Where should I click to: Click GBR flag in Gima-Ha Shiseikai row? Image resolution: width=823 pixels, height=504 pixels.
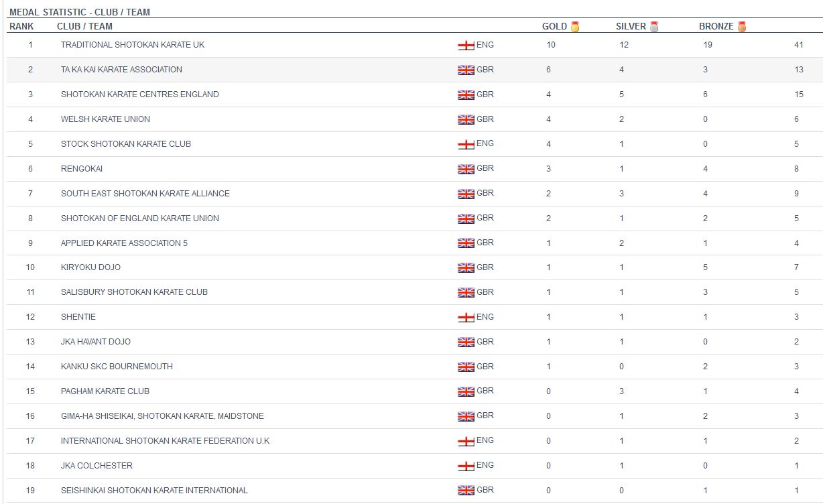466,416
